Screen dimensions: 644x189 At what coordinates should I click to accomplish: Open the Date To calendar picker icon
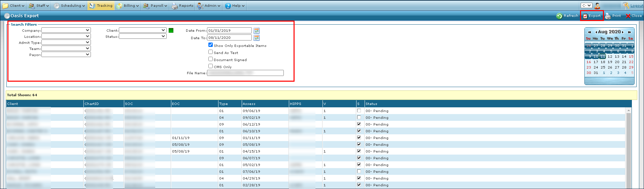click(257, 38)
